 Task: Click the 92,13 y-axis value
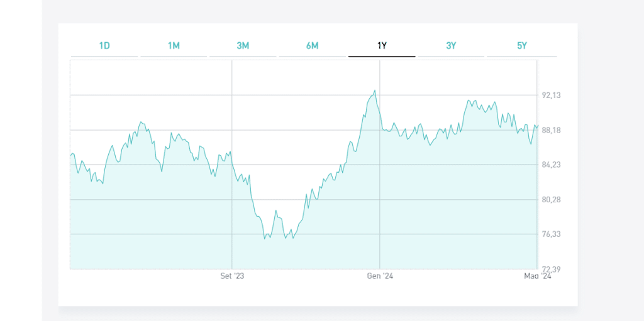[551, 95]
